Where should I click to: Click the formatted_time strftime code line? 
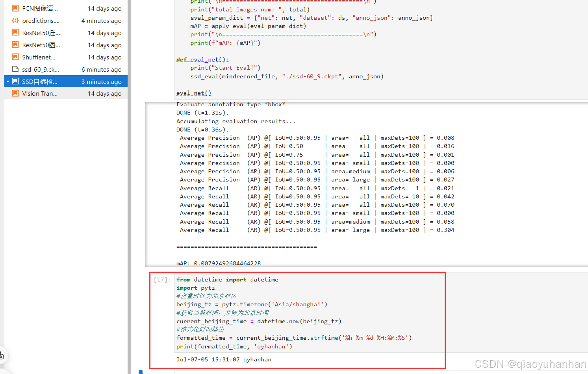(x=294, y=338)
